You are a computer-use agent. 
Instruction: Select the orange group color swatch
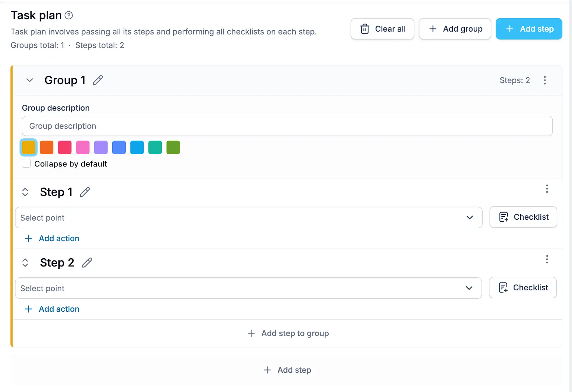tap(46, 147)
